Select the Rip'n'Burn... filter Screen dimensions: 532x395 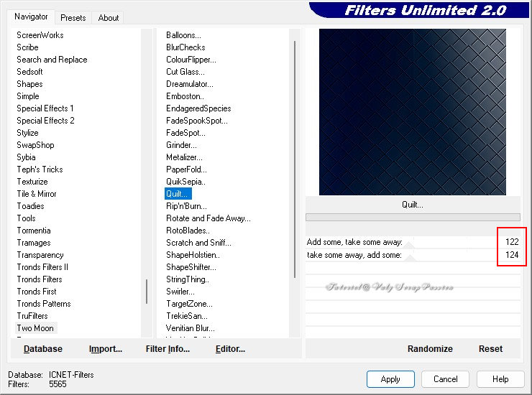(186, 206)
